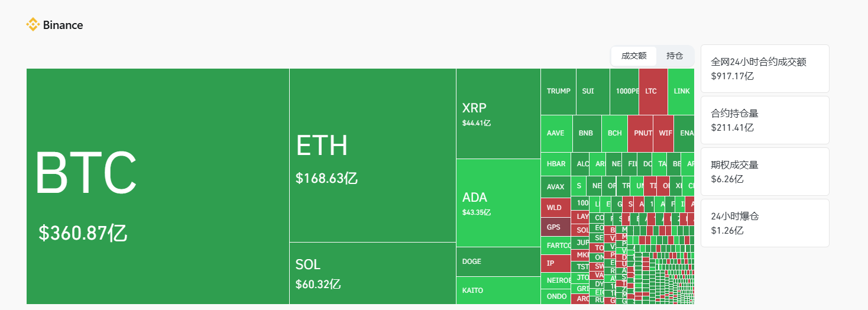This screenshot has height=310, width=868.
Task: Click the 期权成交量 stat card
Action: click(x=765, y=172)
